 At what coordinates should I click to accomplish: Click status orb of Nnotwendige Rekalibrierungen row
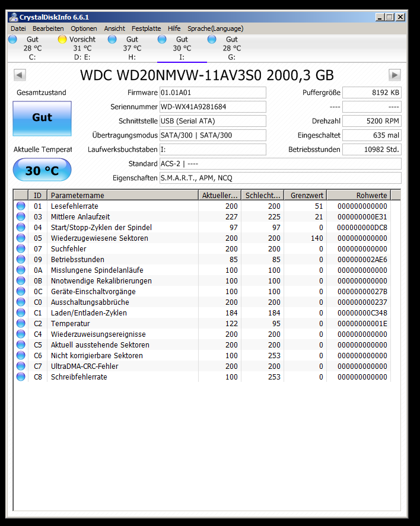pyautogui.click(x=21, y=280)
